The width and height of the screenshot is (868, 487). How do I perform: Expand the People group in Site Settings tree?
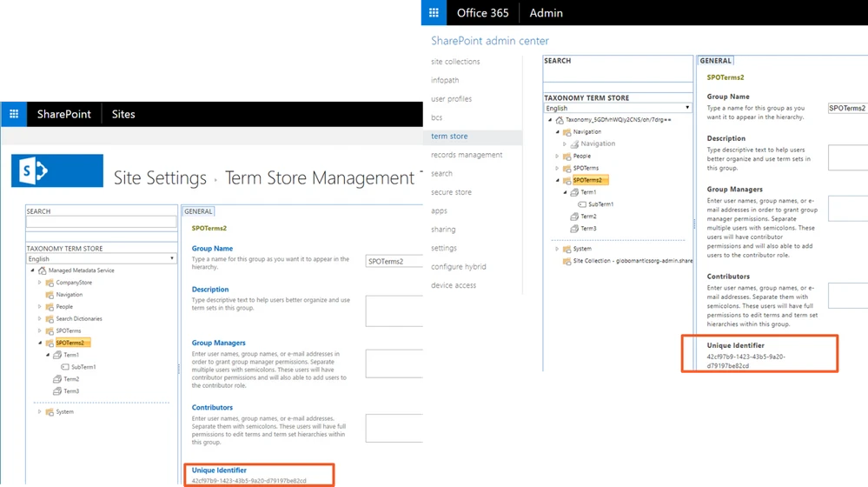40,306
